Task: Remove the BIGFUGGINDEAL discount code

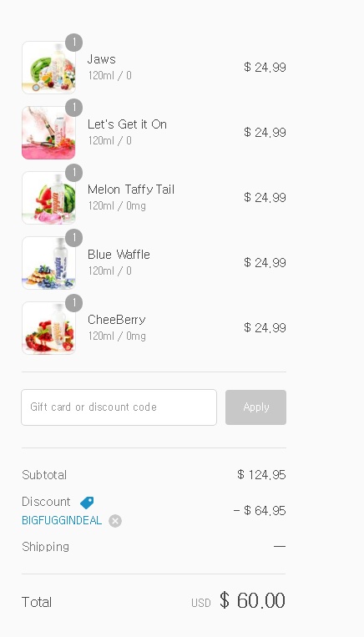Action: click(115, 521)
